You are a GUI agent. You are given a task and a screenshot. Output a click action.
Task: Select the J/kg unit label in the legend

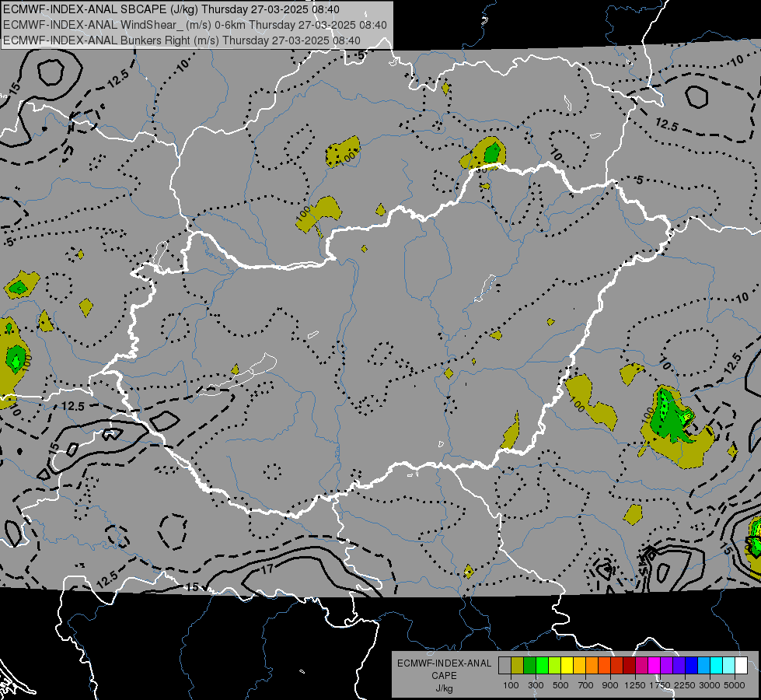pos(444,688)
